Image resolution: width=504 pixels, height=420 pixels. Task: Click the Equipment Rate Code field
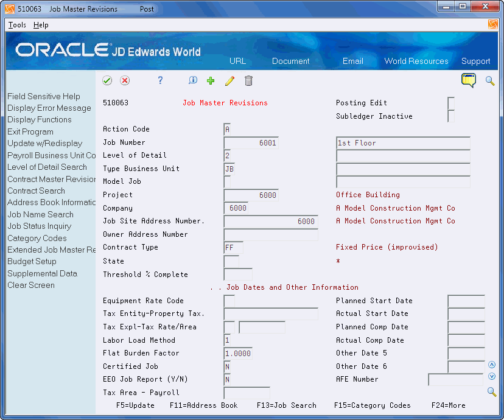[x=229, y=301]
